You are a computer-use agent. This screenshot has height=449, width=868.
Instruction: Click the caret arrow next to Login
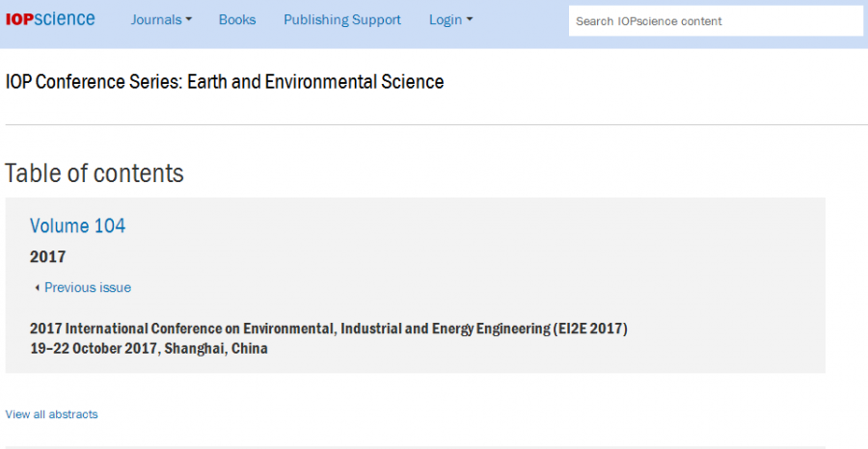pyautogui.click(x=470, y=20)
